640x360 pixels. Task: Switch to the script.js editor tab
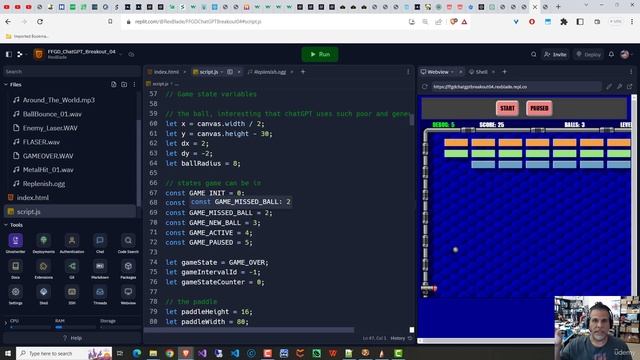coord(209,72)
